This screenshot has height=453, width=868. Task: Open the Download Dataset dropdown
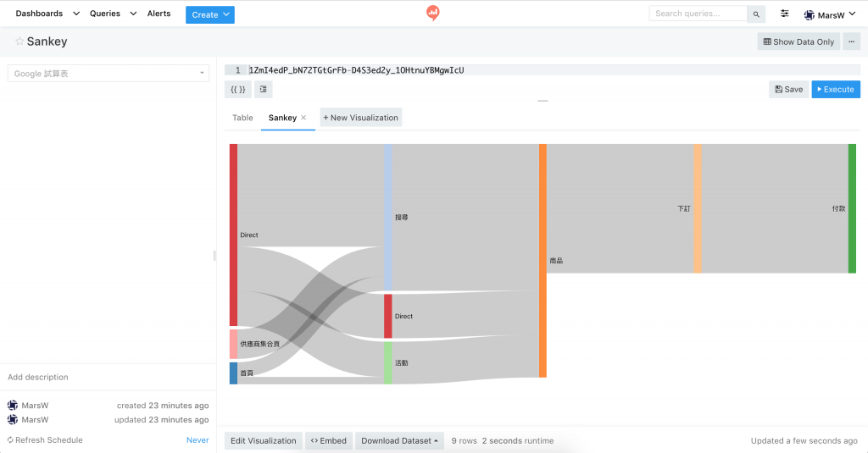(x=400, y=441)
